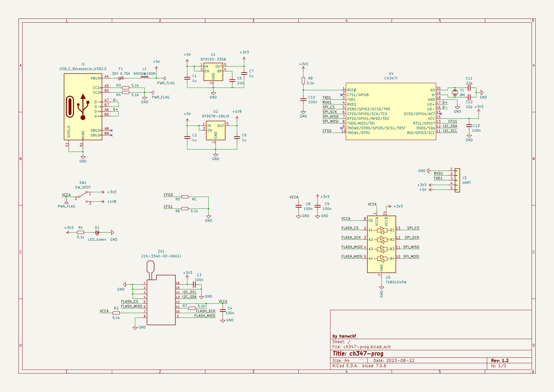Screen dimensions: 554x392
Task: Click the NC resistor R5 on CFG0
Action: [x=185, y=197]
